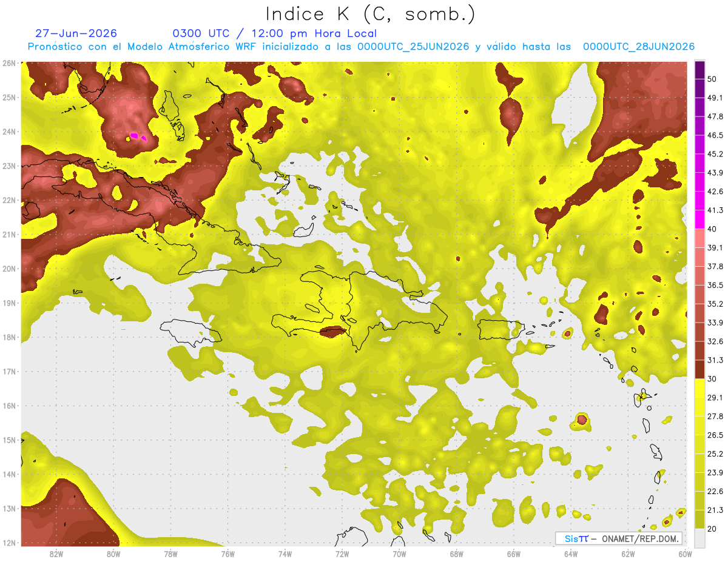Click color bar label '22.6'

pyautogui.click(x=715, y=491)
